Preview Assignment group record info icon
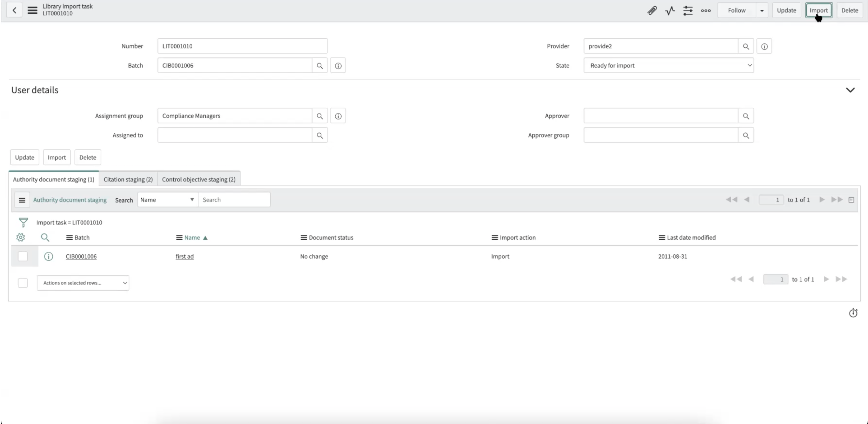This screenshot has width=868, height=424. (338, 116)
